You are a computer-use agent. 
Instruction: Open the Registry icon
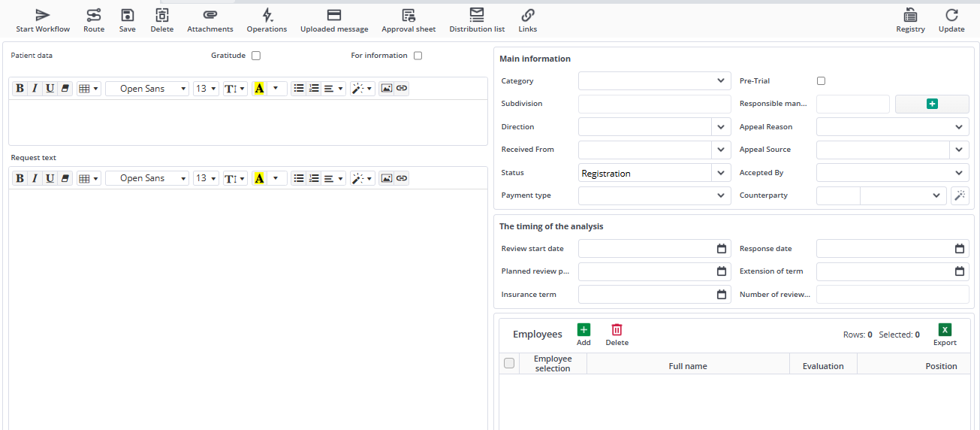click(x=910, y=15)
